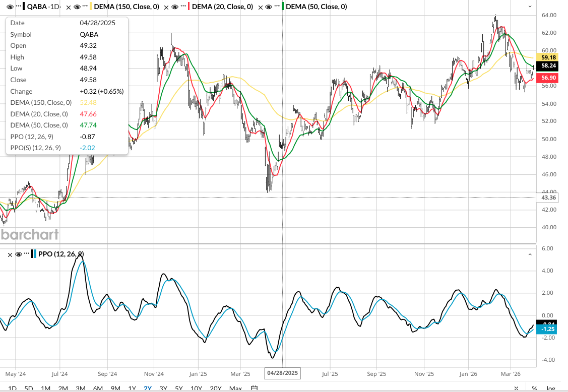This screenshot has width=568, height=392.
Task: Select the 1Y time range
Action: 132,388
